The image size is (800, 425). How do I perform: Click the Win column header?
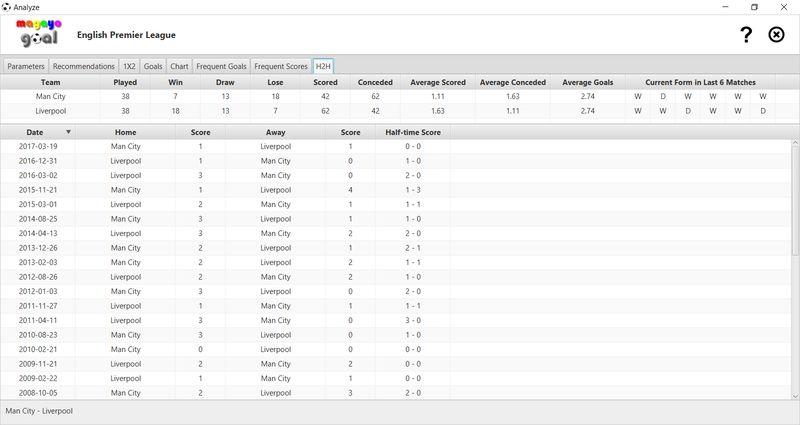(x=175, y=82)
